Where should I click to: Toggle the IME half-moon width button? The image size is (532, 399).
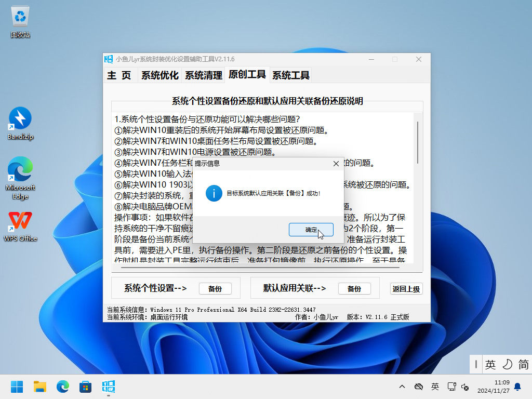507,364
